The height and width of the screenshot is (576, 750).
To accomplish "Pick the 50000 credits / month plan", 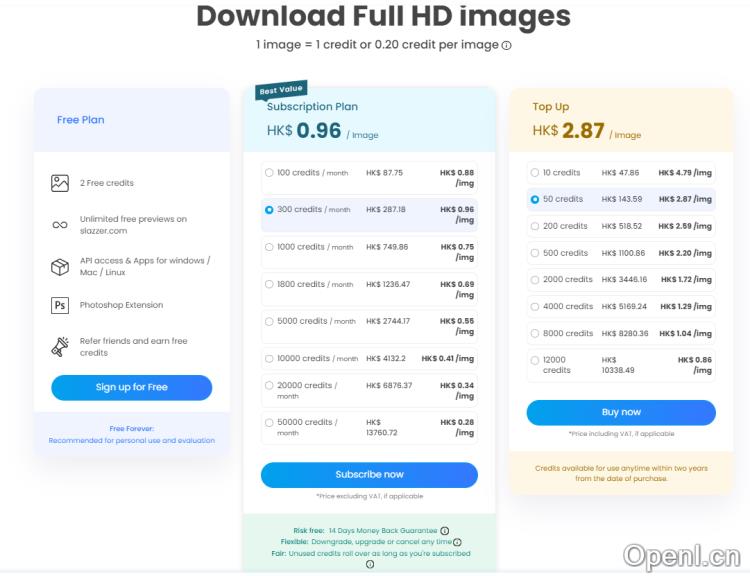I will click(269, 423).
